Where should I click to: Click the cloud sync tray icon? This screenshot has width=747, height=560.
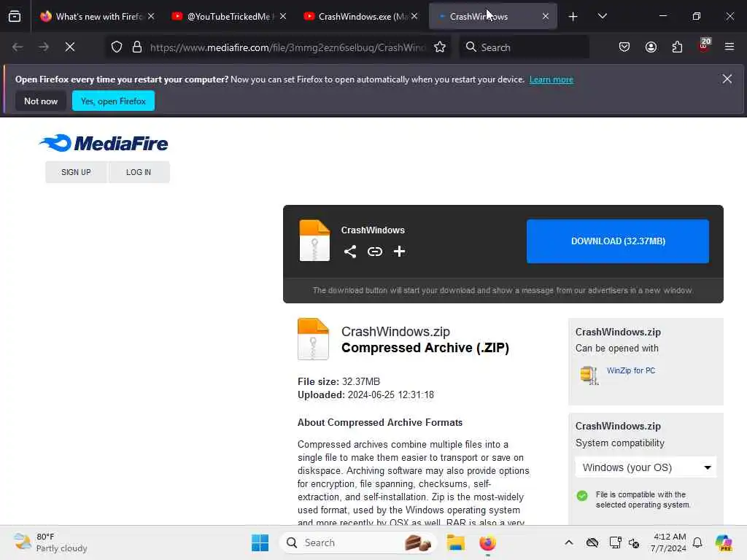point(592,542)
